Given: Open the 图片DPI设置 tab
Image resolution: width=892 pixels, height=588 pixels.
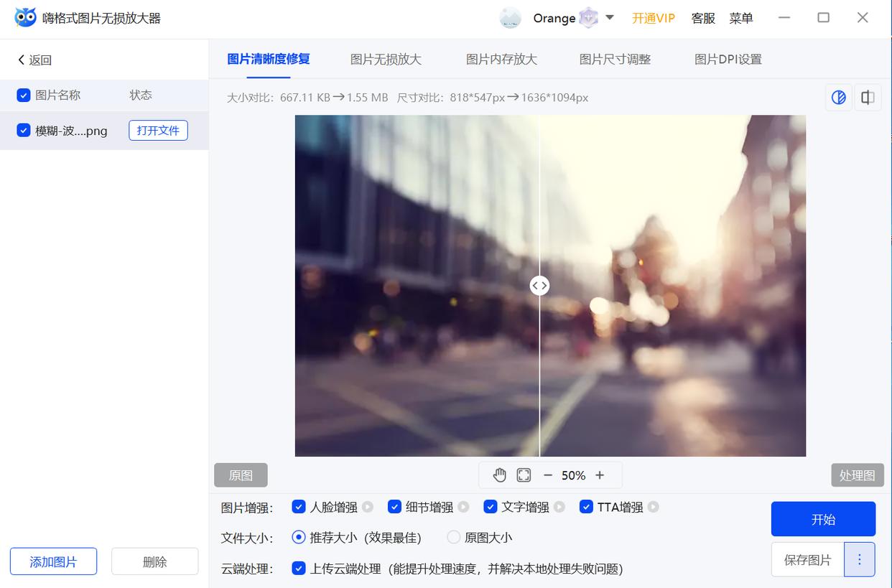Looking at the screenshot, I should click(728, 59).
